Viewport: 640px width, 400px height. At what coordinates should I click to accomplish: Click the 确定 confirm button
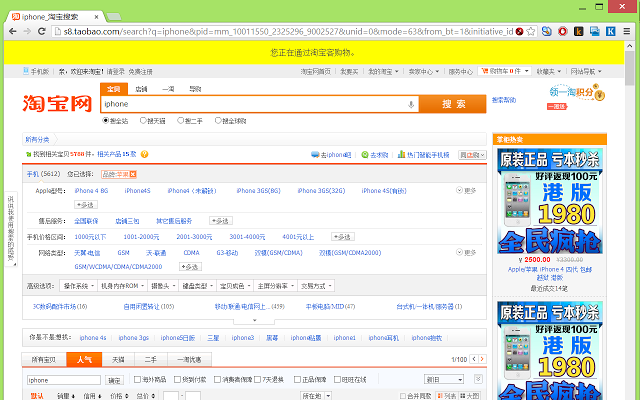point(114,380)
